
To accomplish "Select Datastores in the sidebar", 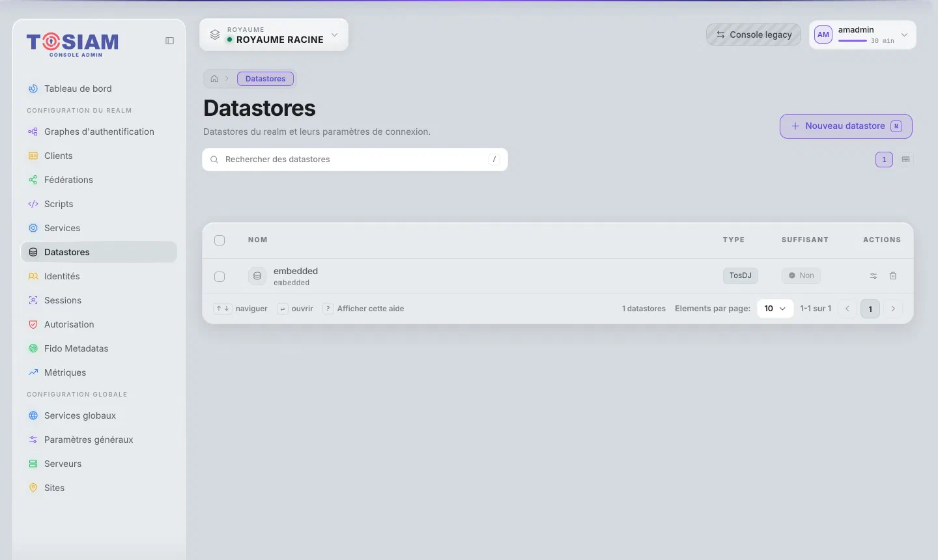I will [99, 252].
